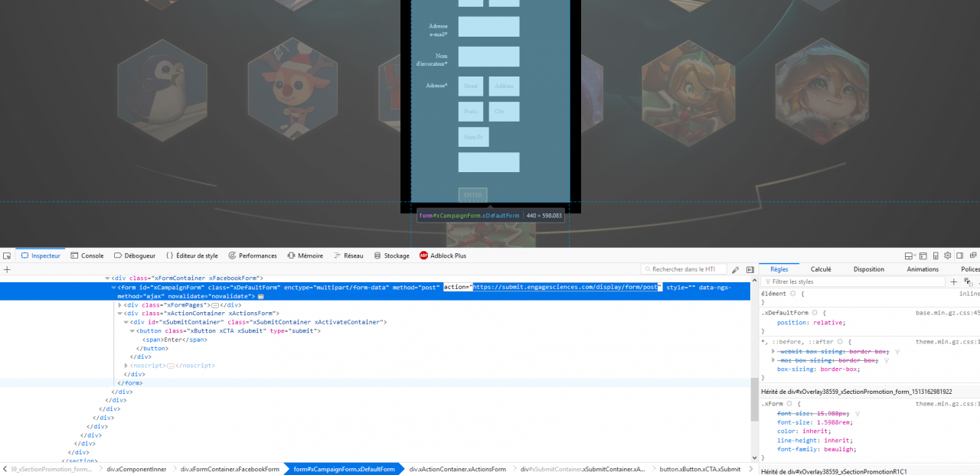Open the Mémoire tab
980x475 pixels.
tap(305, 255)
